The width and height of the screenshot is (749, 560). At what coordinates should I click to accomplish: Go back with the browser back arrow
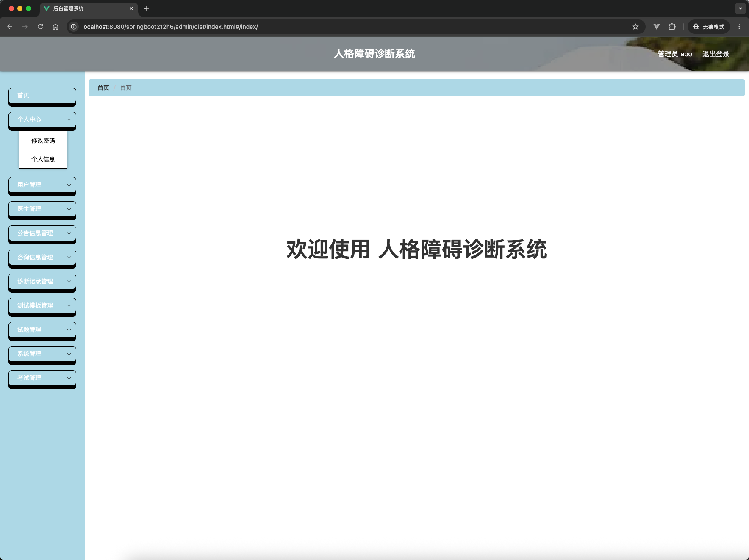(10, 27)
